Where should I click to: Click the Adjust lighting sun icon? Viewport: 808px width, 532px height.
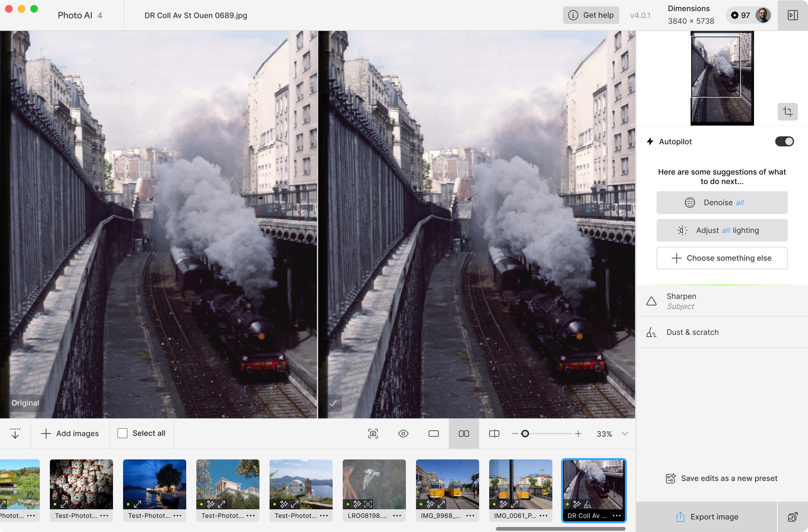[x=682, y=231]
